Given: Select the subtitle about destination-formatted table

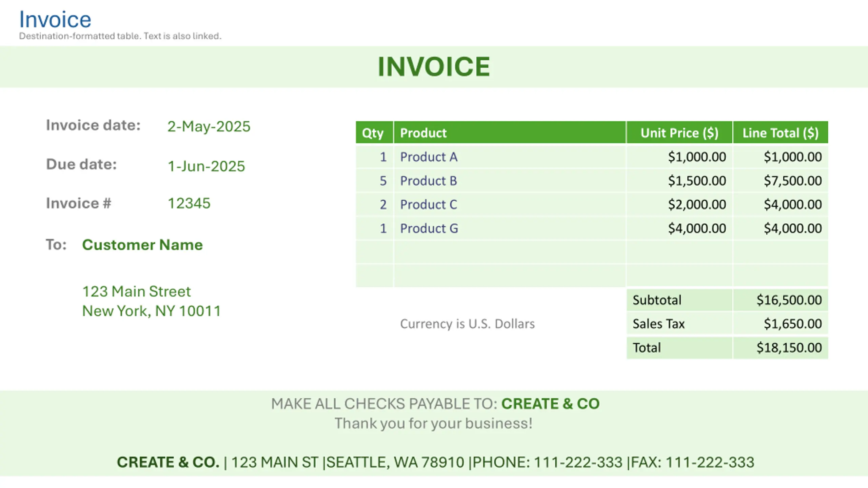Looking at the screenshot, I should coord(120,36).
